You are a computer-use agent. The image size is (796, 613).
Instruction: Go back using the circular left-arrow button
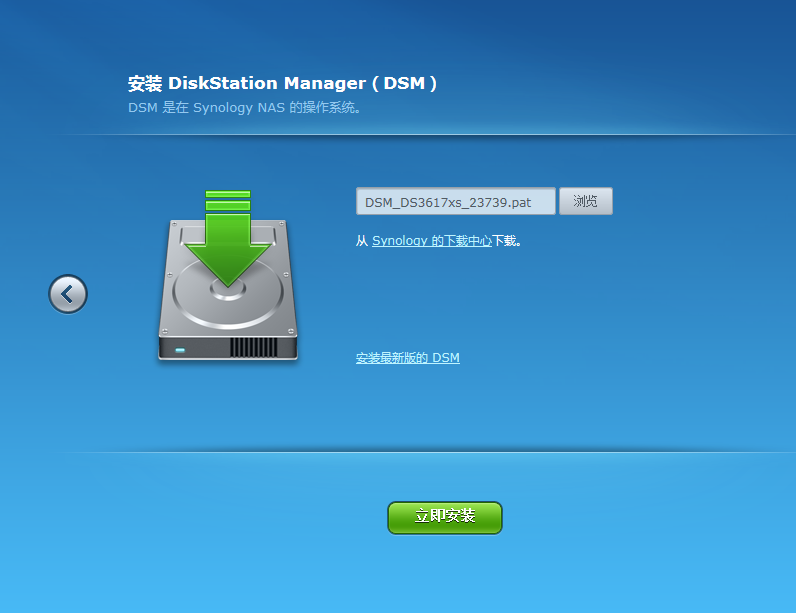[x=68, y=294]
